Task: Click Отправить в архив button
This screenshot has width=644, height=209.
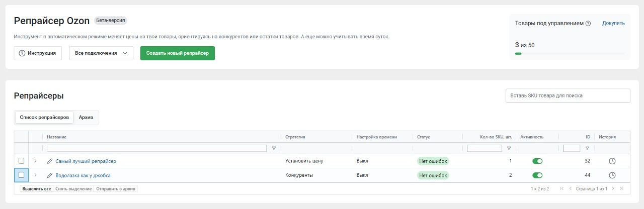Action: [x=116, y=189]
